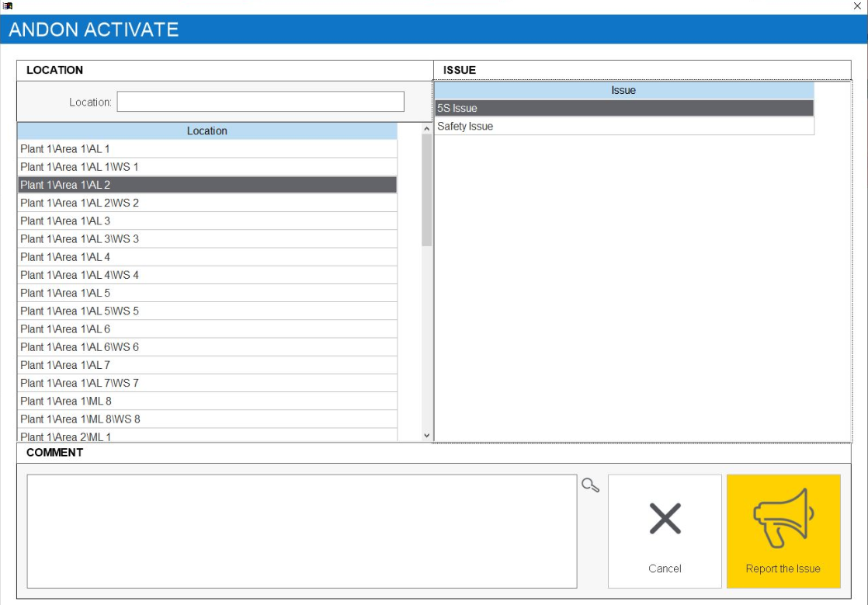868x605 pixels.
Task: Click the Issue column header
Action: click(623, 91)
